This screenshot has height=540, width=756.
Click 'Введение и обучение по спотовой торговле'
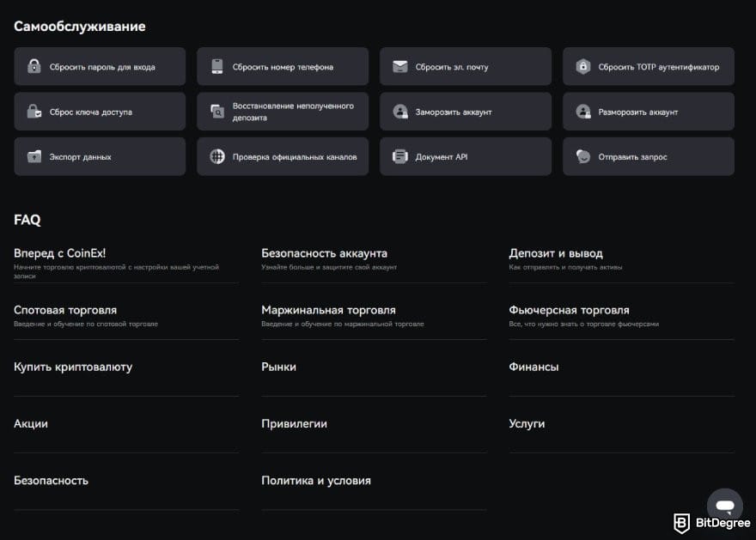(86, 324)
